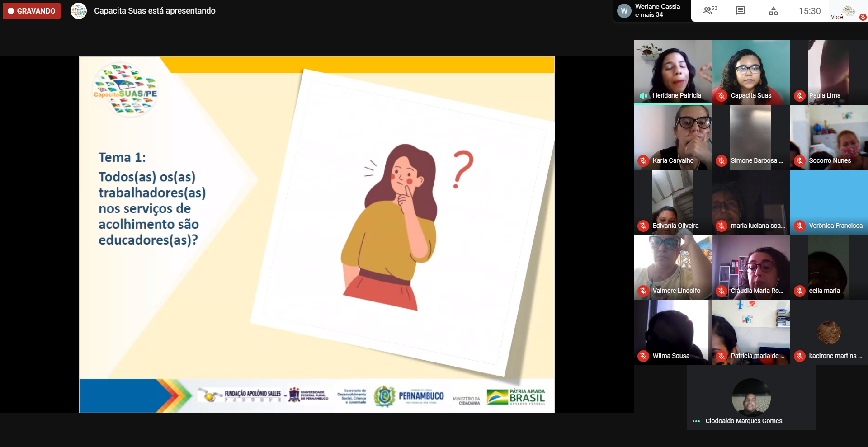The image size is (868, 447).
Task: Click the W avatar for Werlane Cassia
Action: [624, 11]
